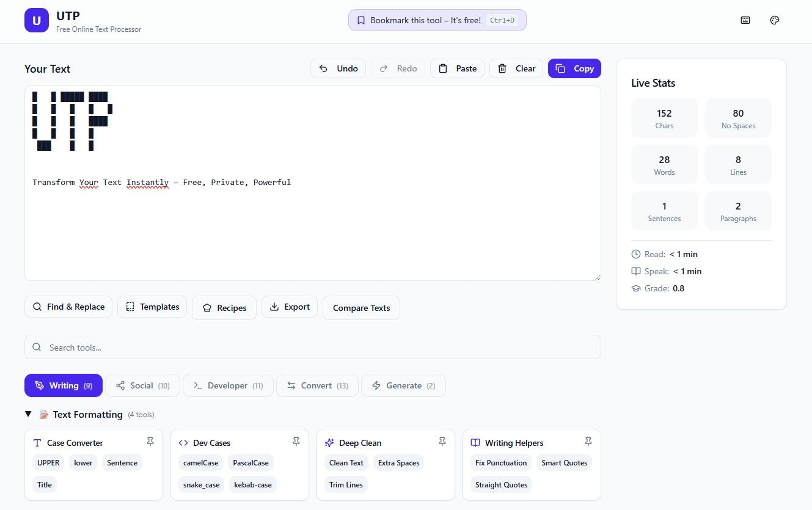Viewport: 812px width, 510px height.
Task: Apply camelCase conversion
Action: click(200, 462)
